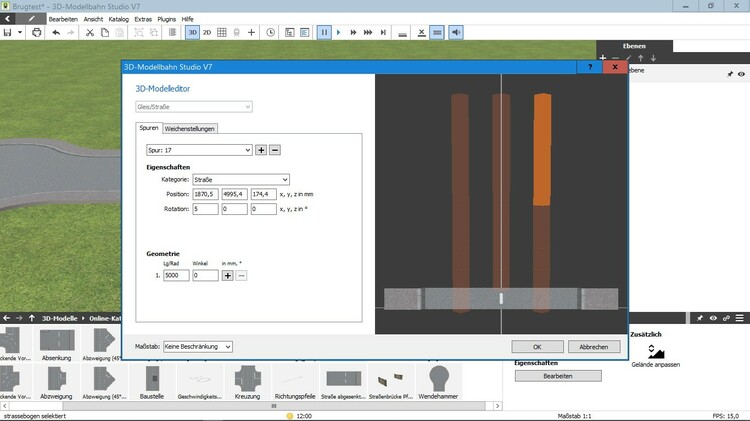The image size is (750, 421).
Task: Click the copy document icon
Action: click(x=105, y=33)
